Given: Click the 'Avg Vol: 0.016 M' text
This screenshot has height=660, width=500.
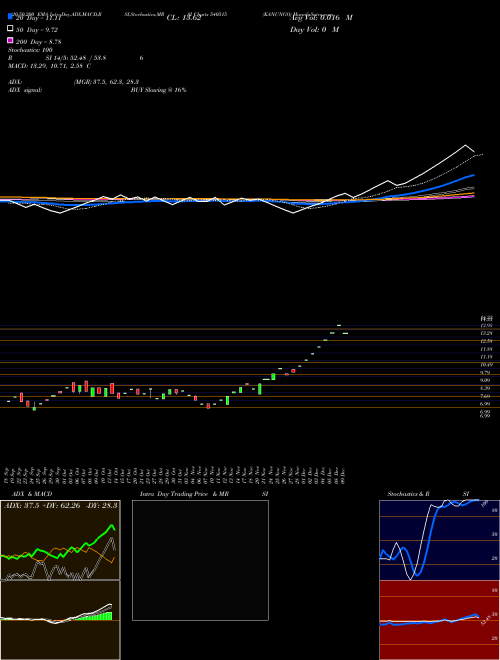Looking at the screenshot, I should [321, 18].
